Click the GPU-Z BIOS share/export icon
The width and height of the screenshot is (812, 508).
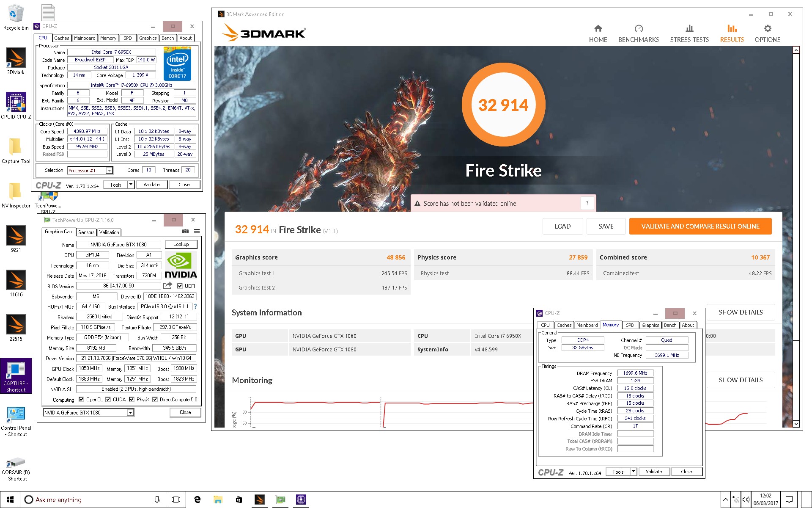click(168, 286)
